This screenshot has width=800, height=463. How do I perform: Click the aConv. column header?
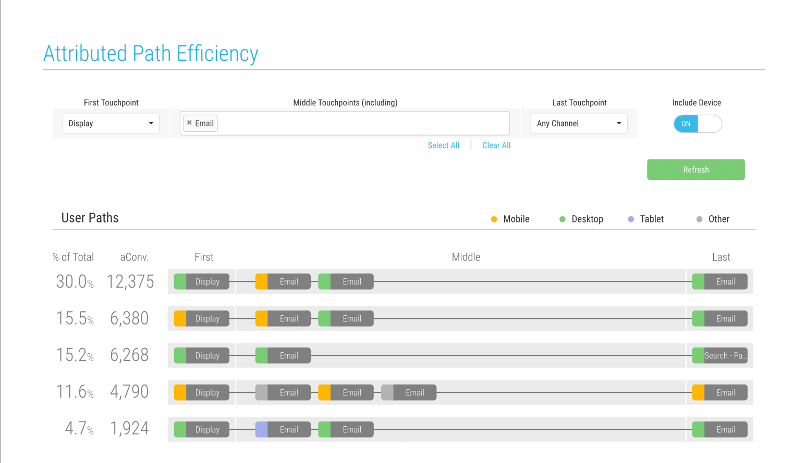133,257
